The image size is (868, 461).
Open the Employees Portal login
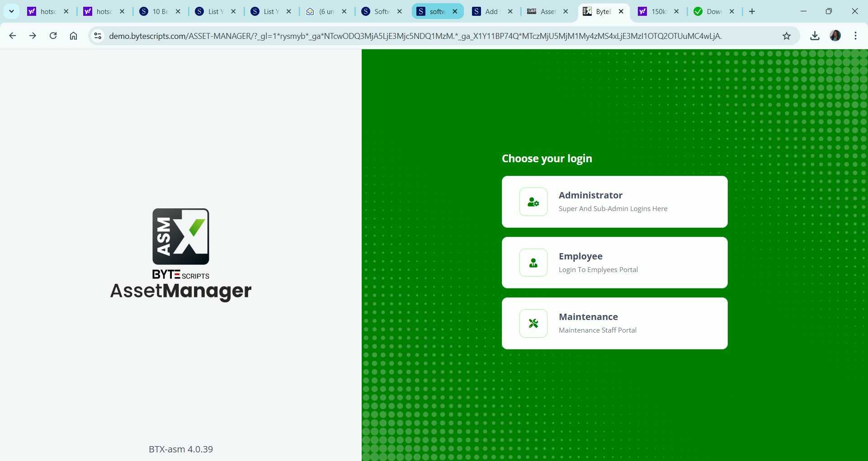click(614, 263)
